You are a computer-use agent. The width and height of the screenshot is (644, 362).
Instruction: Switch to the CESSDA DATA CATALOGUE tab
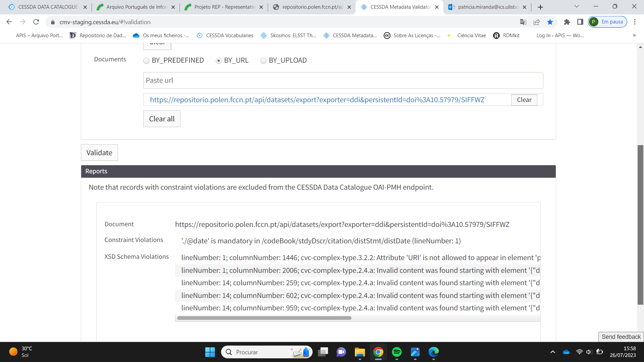click(x=47, y=7)
